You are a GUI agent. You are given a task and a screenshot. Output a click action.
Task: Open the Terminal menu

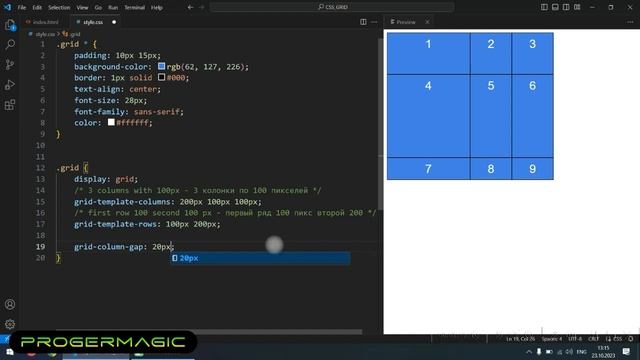coord(135,7)
